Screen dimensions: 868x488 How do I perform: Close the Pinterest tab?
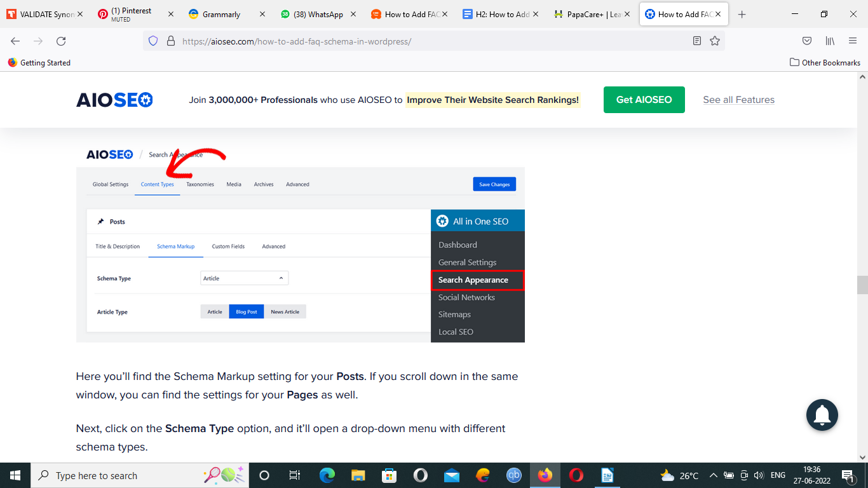(170, 14)
